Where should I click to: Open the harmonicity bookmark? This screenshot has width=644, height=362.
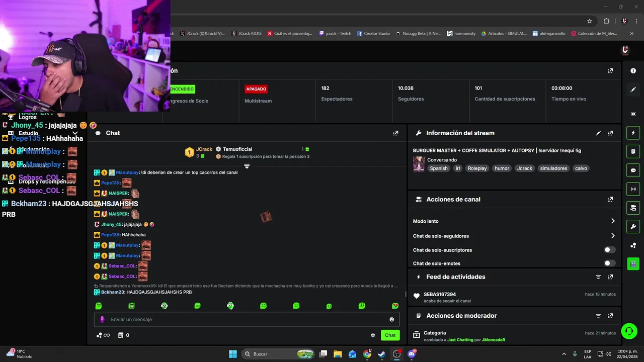coord(461,34)
